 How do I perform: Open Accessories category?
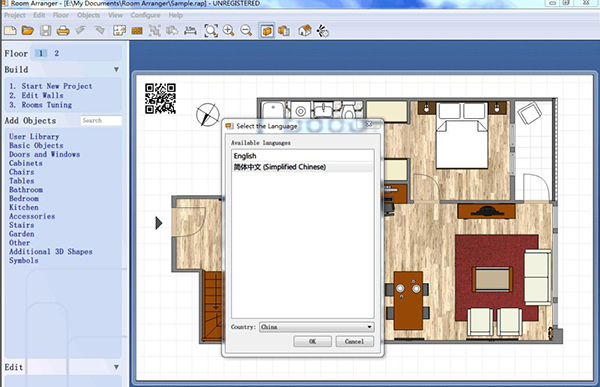pyautogui.click(x=32, y=216)
